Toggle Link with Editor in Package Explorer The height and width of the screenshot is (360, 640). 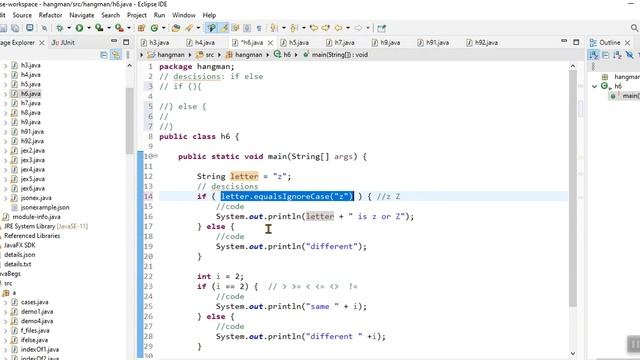pos(116,55)
